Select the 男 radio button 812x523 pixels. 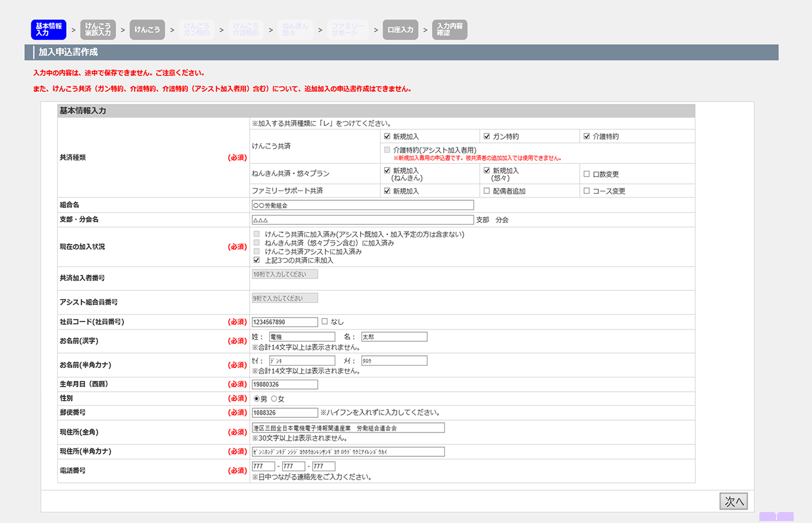[x=256, y=399]
